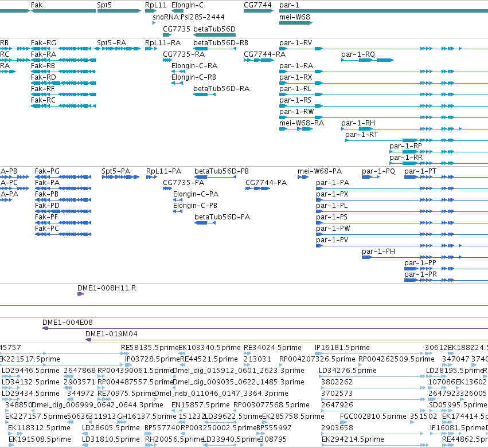Select the par-1-RR transcript
This screenshot has width=488, height=448.
click(439, 163)
